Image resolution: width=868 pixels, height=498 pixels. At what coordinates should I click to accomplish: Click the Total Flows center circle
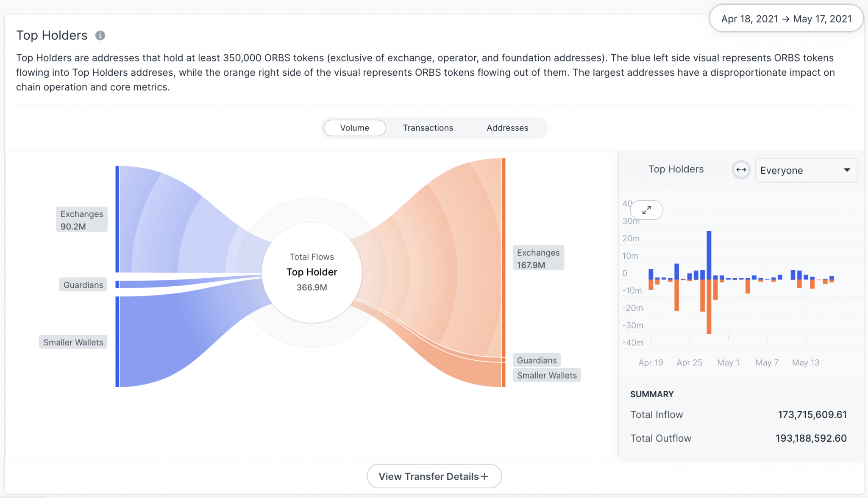coord(312,272)
